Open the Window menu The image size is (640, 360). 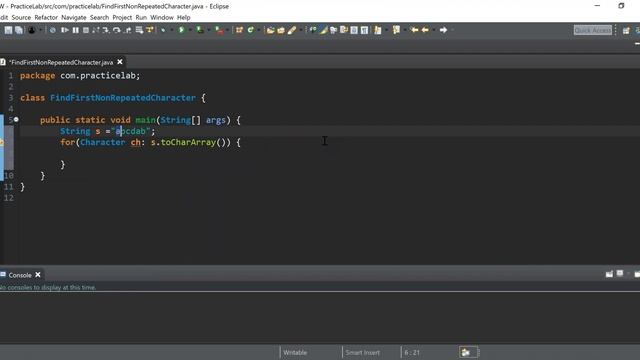click(162, 18)
